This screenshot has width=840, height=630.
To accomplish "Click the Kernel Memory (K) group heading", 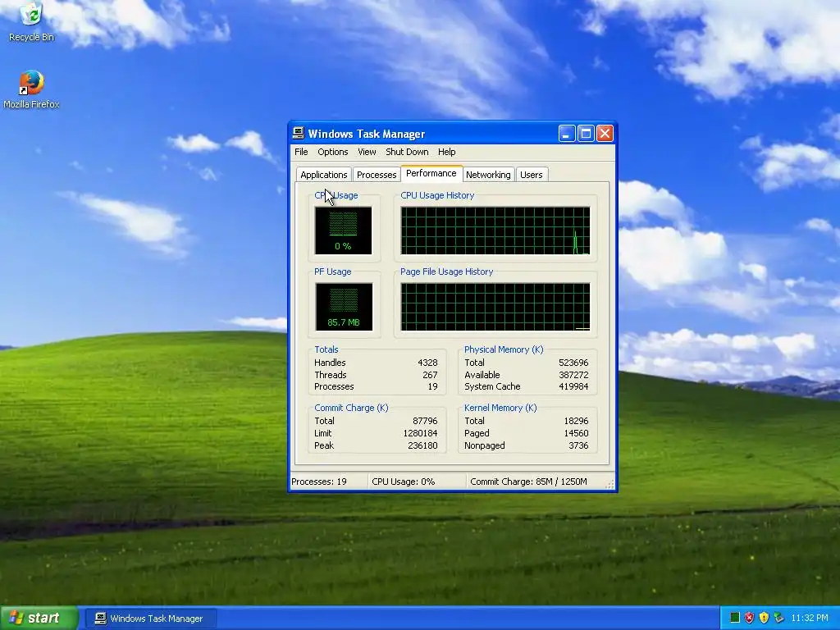I will tap(500, 408).
